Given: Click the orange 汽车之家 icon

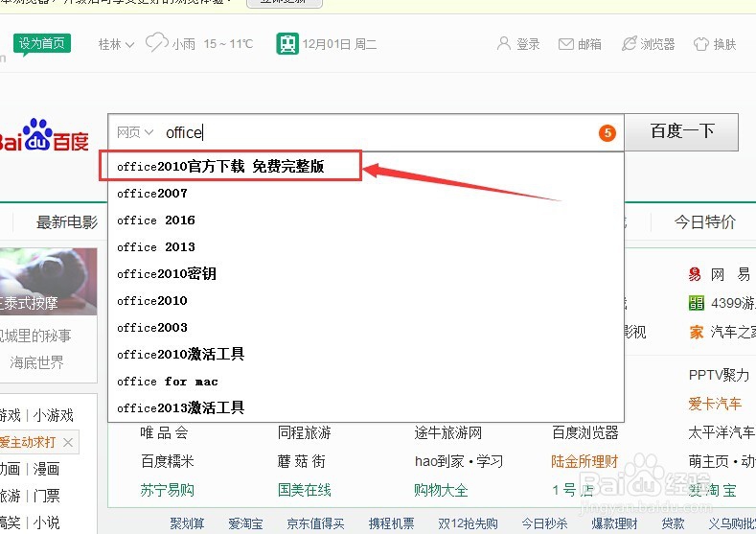Looking at the screenshot, I should [x=697, y=332].
